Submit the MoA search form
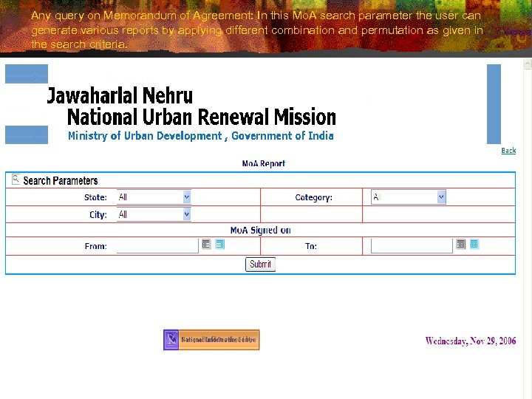 coord(260,265)
